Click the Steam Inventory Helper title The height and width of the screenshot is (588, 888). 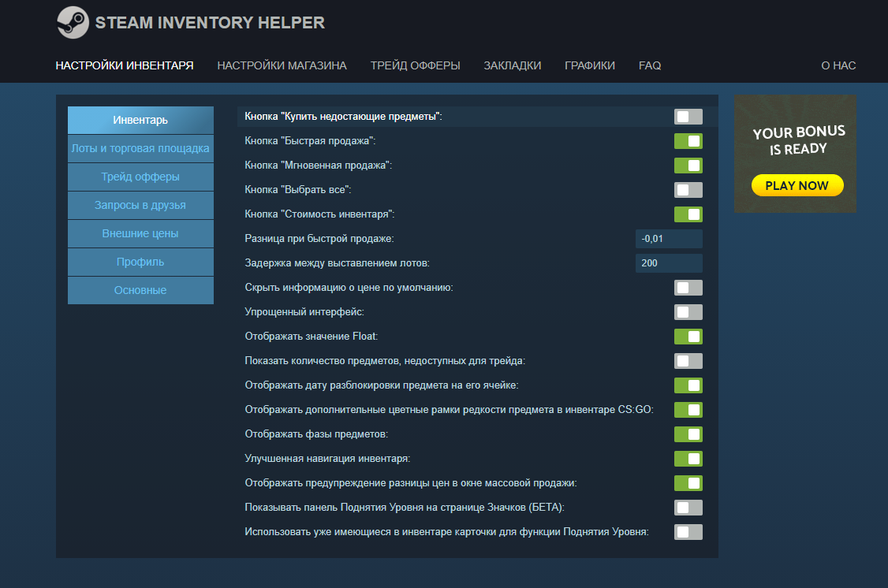click(x=210, y=23)
